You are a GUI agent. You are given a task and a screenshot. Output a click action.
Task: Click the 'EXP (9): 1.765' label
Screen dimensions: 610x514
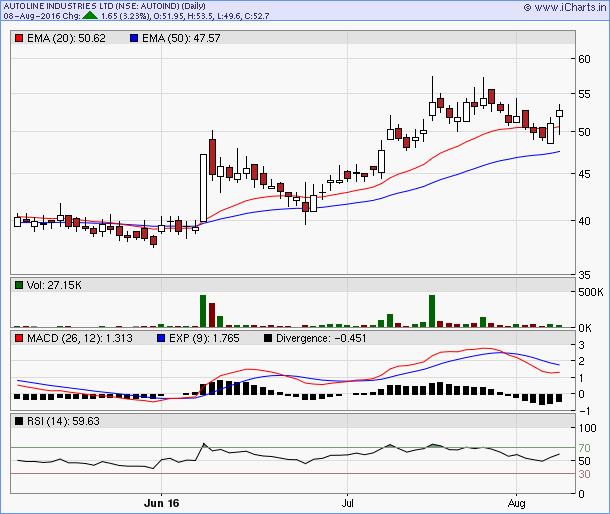[204, 338]
